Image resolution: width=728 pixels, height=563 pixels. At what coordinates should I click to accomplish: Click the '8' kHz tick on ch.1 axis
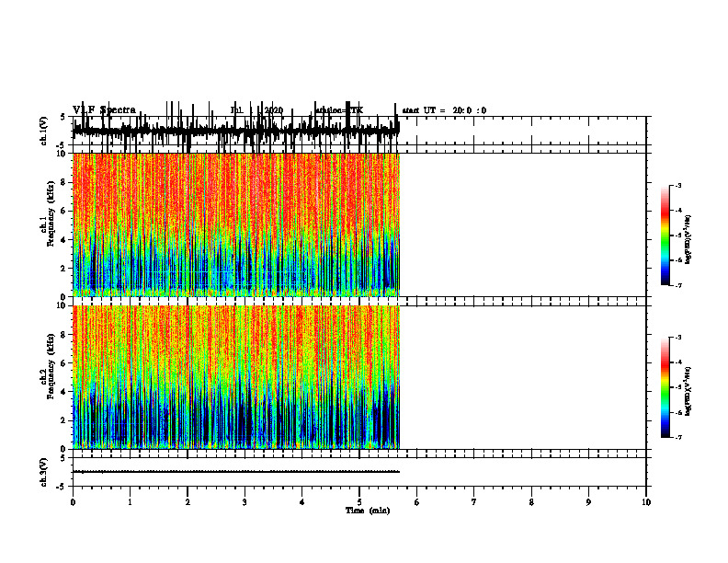pyautogui.click(x=63, y=182)
